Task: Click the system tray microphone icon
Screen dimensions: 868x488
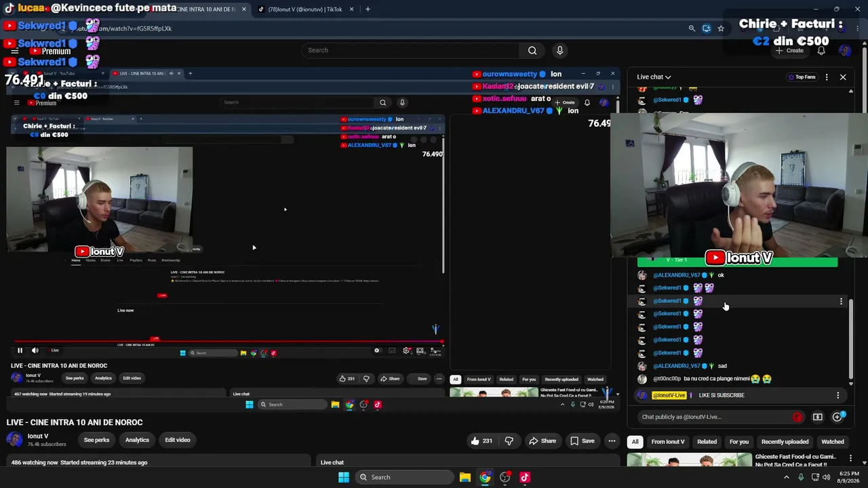Action: click(x=801, y=477)
